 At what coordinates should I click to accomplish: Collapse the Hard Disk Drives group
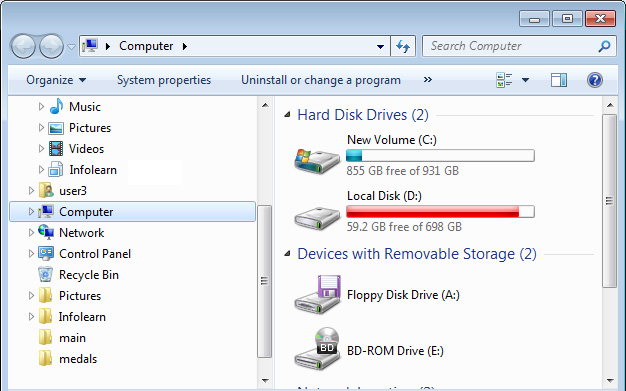(287, 115)
